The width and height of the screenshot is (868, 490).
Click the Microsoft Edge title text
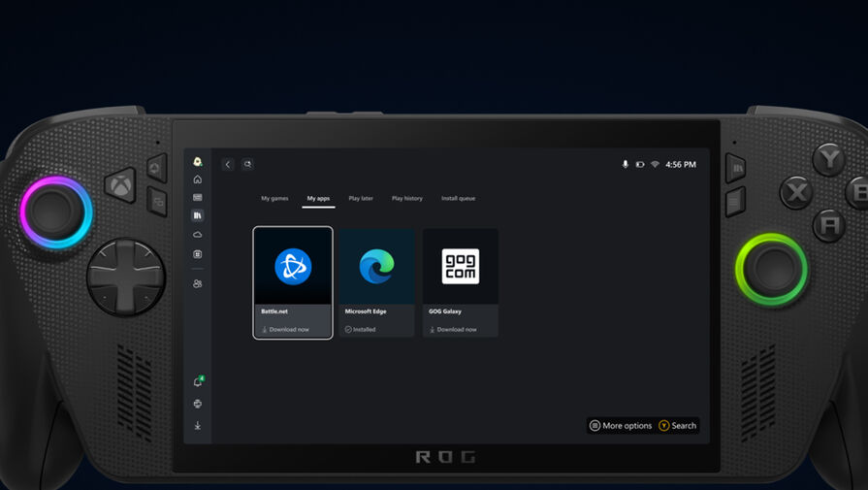(x=366, y=311)
